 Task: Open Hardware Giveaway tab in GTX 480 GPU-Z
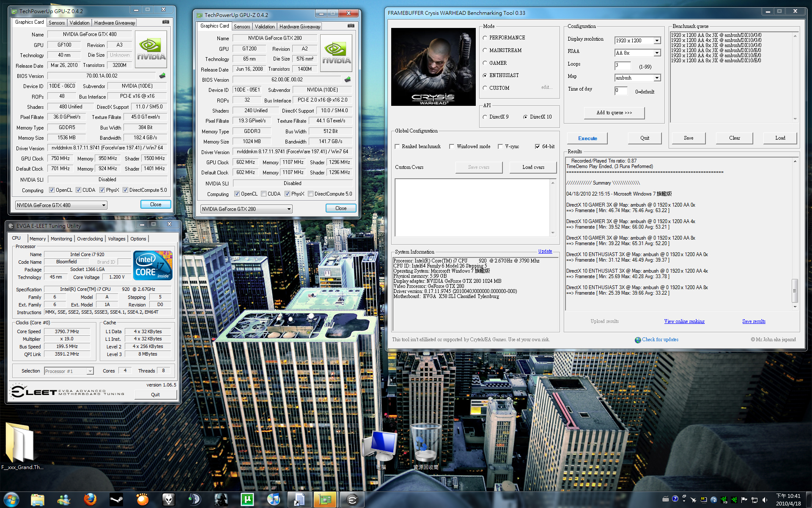tap(115, 23)
